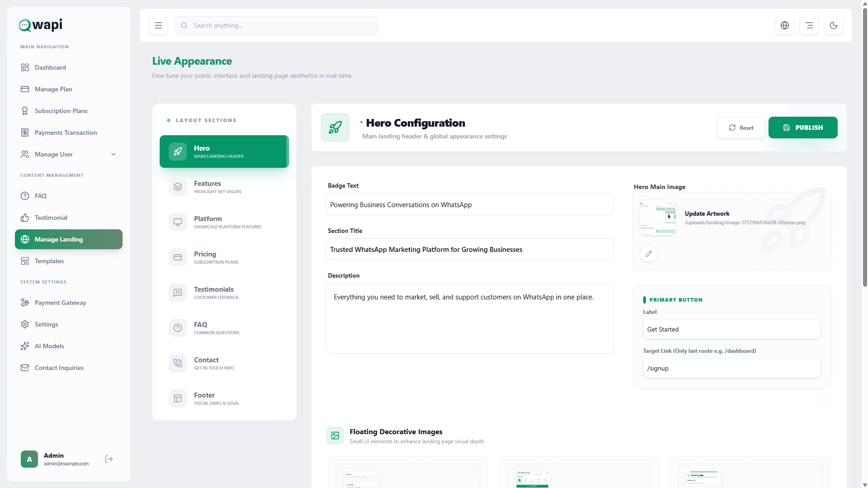The height and width of the screenshot is (488, 868).
Task: Expand the Manage User submenu chevron
Action: (114, 154)
